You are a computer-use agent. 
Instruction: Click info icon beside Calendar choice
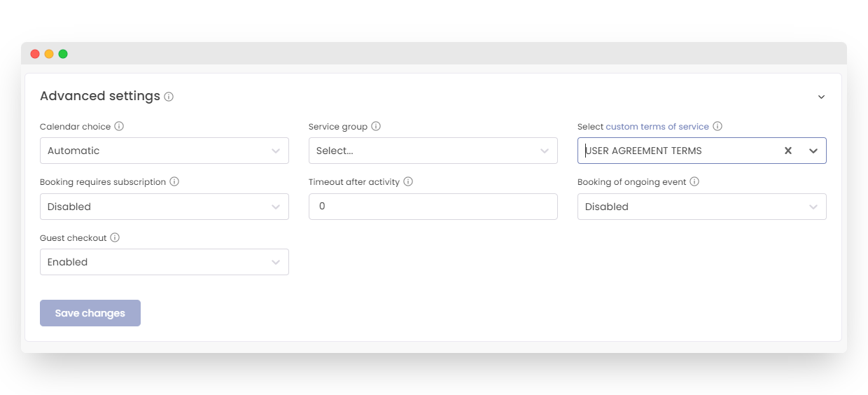[119, 126]
